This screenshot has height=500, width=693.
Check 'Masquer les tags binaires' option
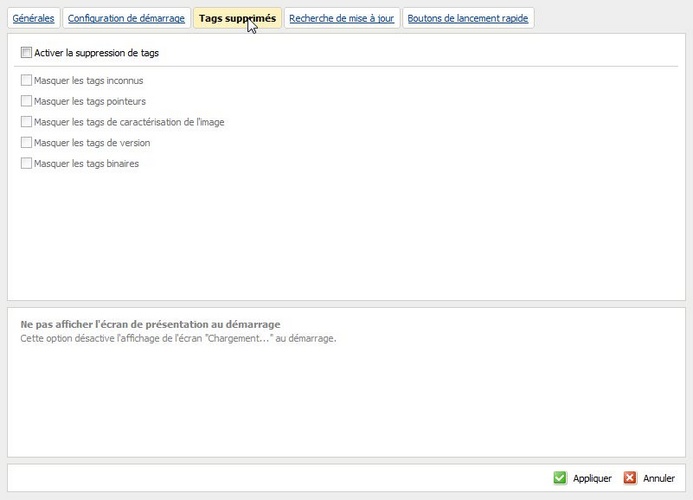pyautogui.click(x=26, y=163)
